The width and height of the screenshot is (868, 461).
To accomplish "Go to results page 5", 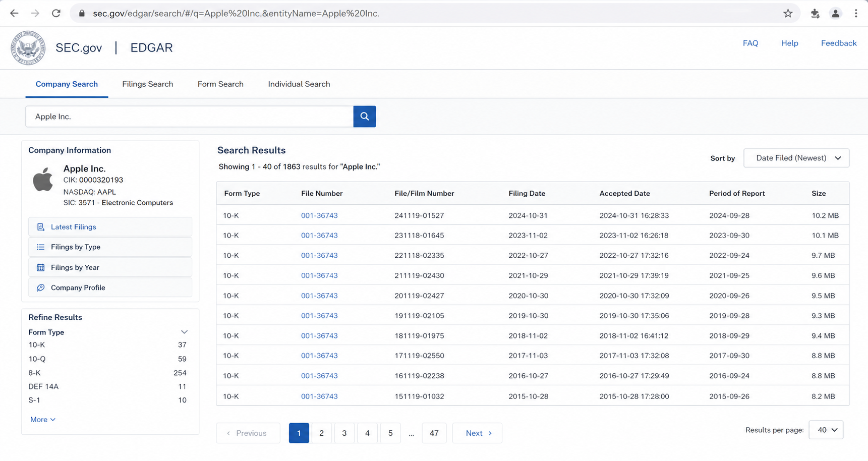I will point(390,433).
